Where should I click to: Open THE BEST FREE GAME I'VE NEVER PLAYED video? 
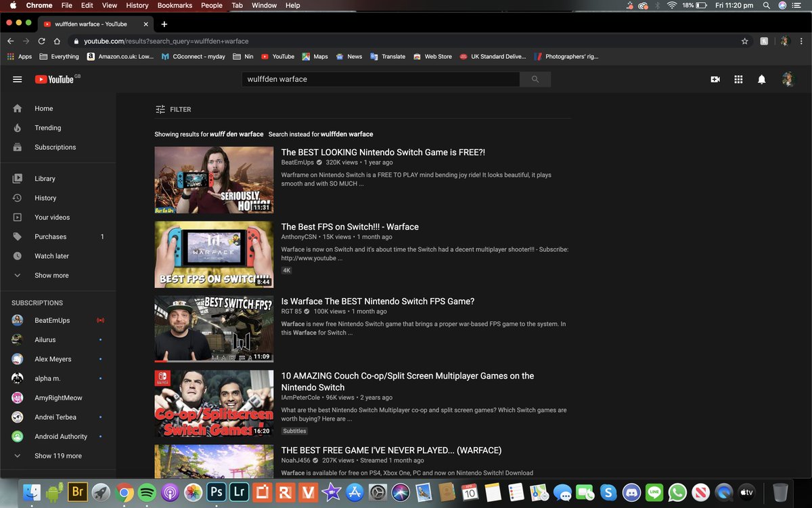(x=391, y=450)
